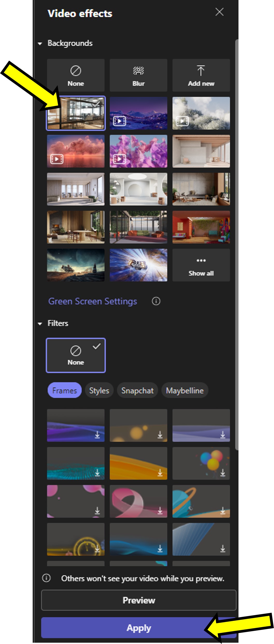Expand backgrounds with Show all

201,265
